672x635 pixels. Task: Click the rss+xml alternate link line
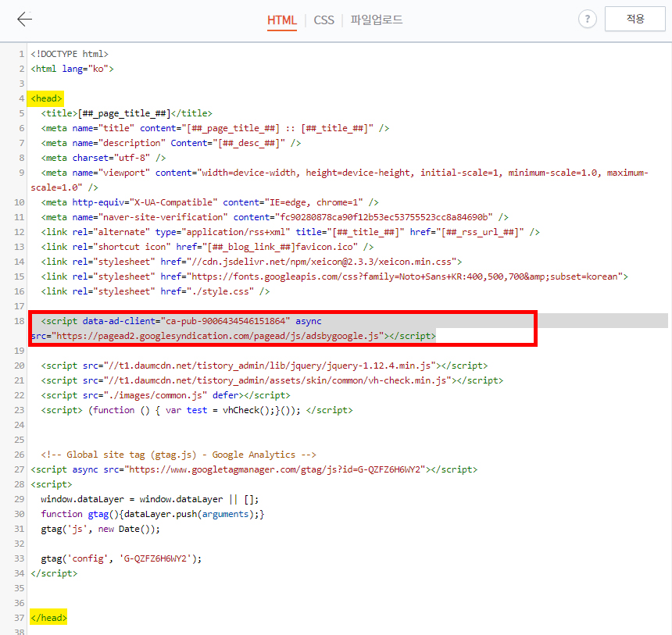(290, 232)
